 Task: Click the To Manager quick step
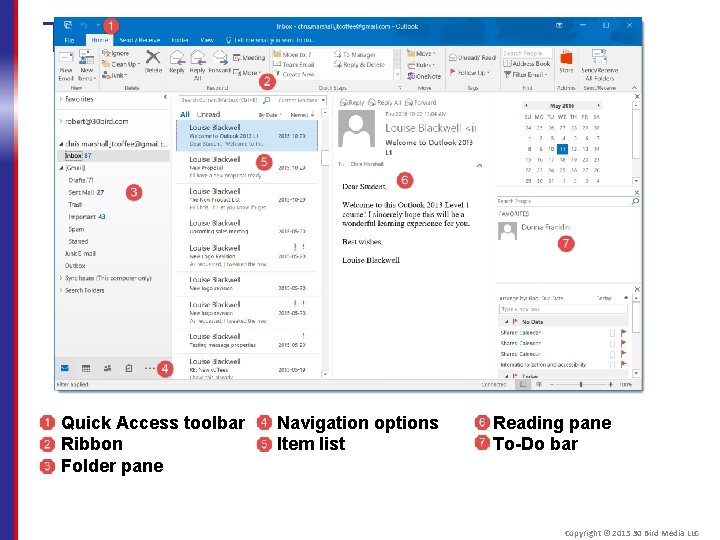point(355,55)
